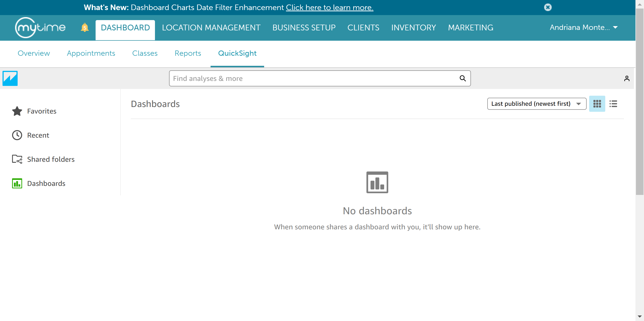Click the scrollbar down arrow

[x=639, y=316]
